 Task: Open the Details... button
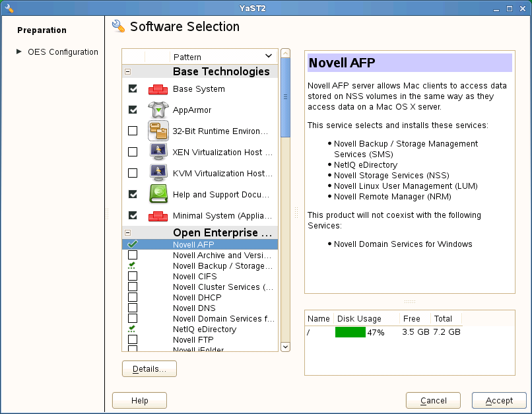click(149, 368)
